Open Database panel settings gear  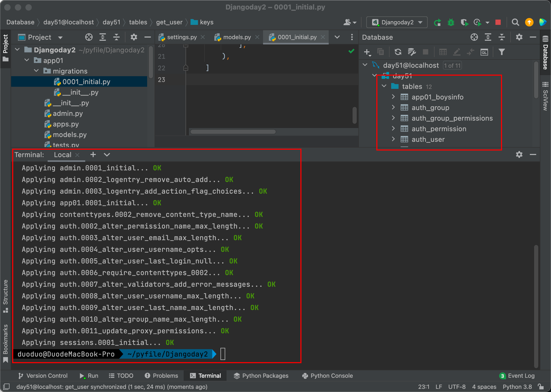click(x=519, y=37)
